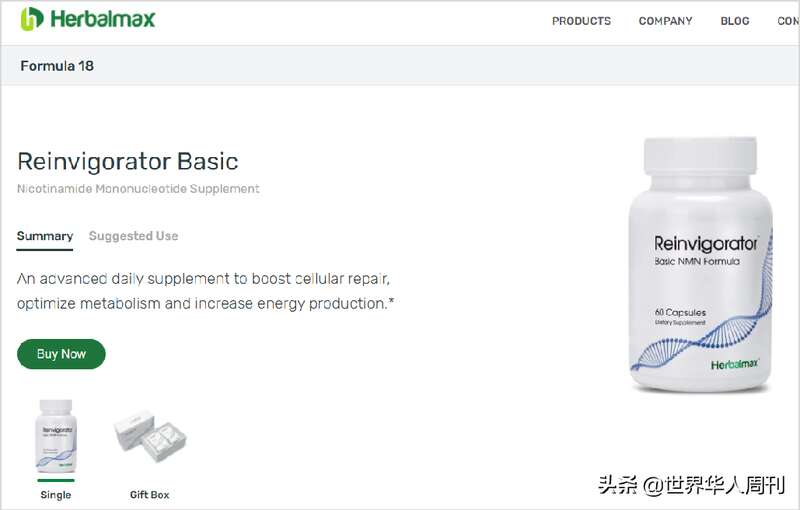Click the large Reinvigorator bottle image
Viewport: 800px width, 510px height.
tap(702, 265)
